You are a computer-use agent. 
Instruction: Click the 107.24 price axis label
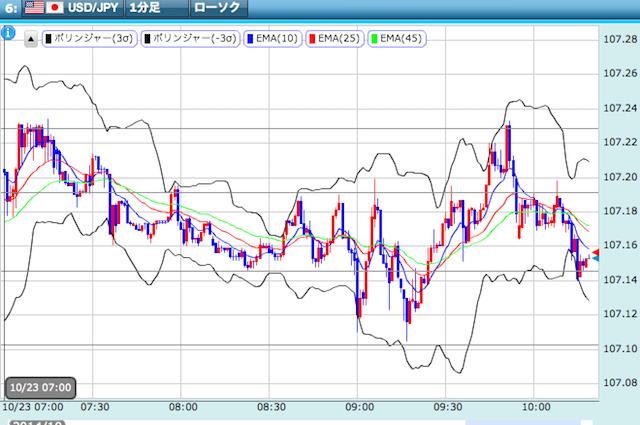(x=620, y=108)
